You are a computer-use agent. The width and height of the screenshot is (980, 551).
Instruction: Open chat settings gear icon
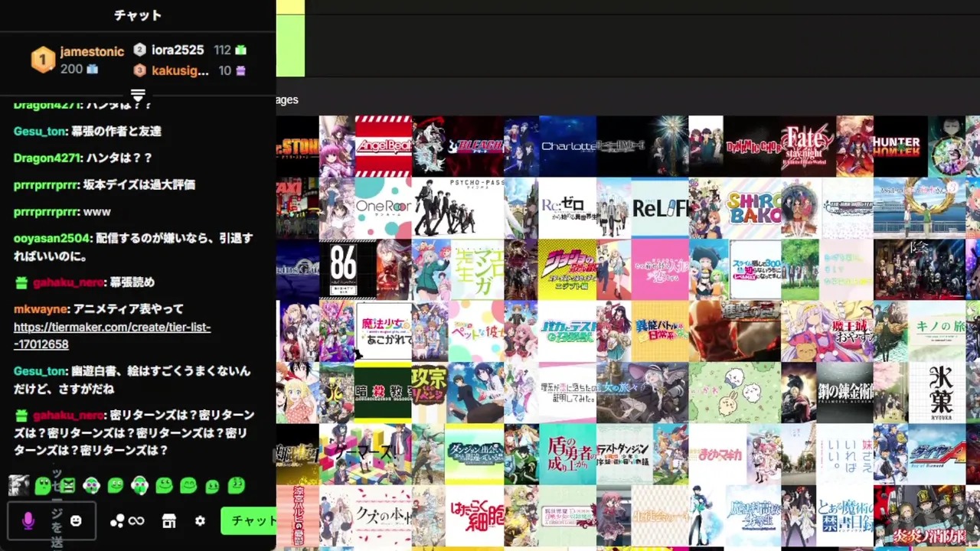(200, 521)
